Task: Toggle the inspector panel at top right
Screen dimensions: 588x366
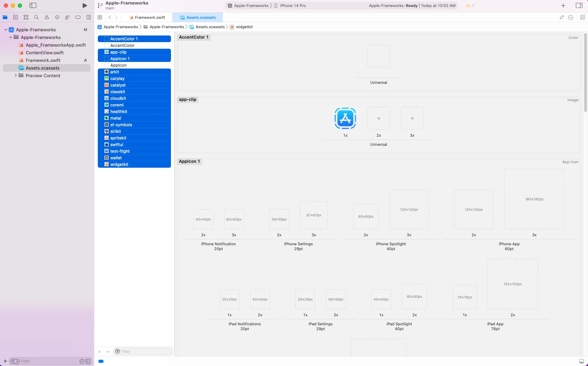Action: click(x=579, y=6)
